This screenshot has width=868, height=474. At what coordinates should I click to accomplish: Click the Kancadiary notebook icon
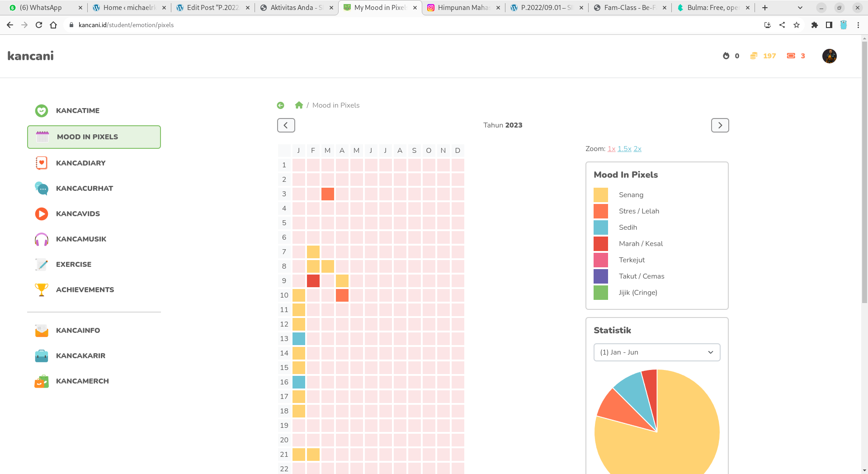pos(42,163)
